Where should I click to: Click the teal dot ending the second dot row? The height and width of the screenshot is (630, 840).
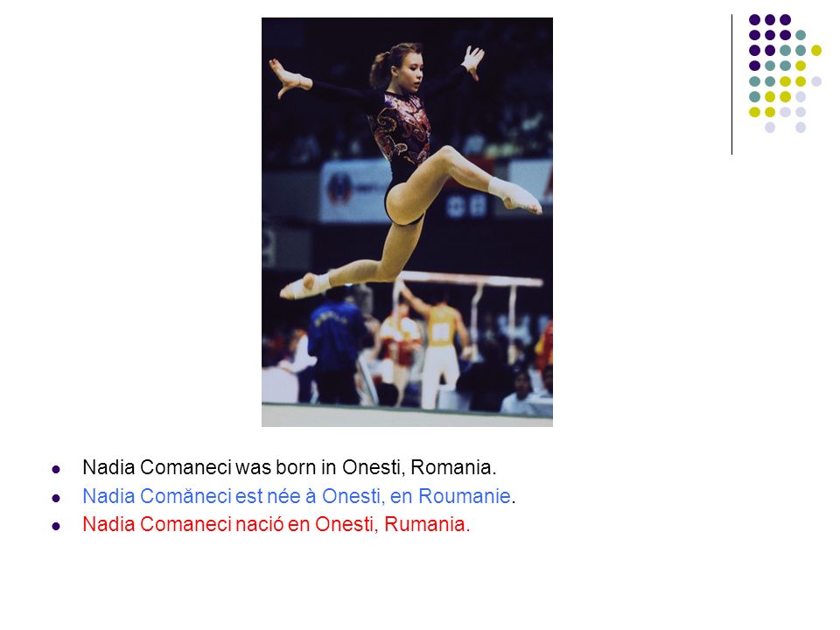801,35
